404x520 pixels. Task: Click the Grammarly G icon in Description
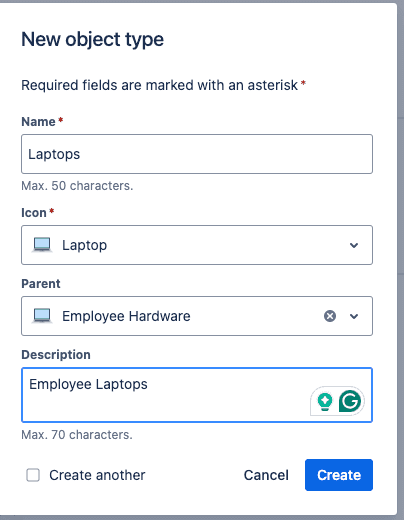coord(350,401)
